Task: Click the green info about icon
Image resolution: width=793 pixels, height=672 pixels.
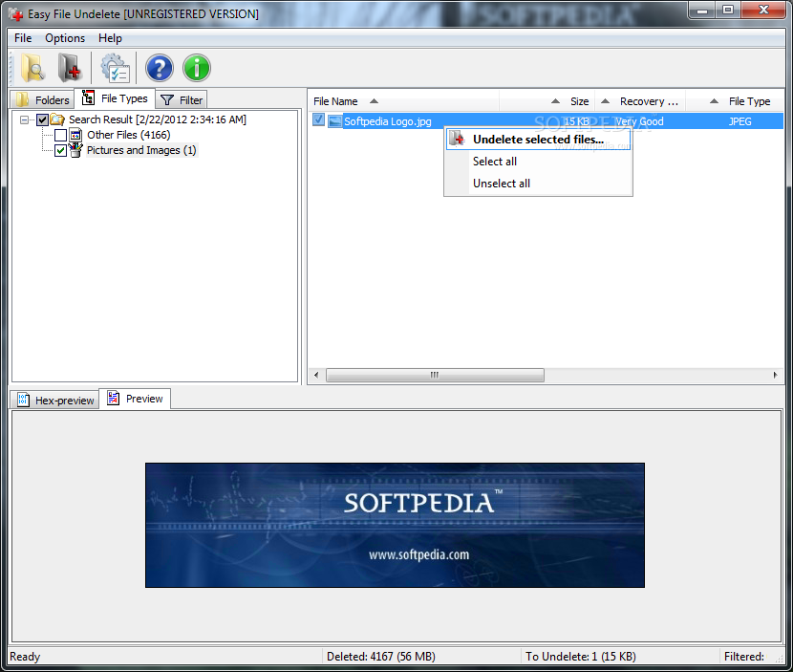Action: (x=197, y=68)
